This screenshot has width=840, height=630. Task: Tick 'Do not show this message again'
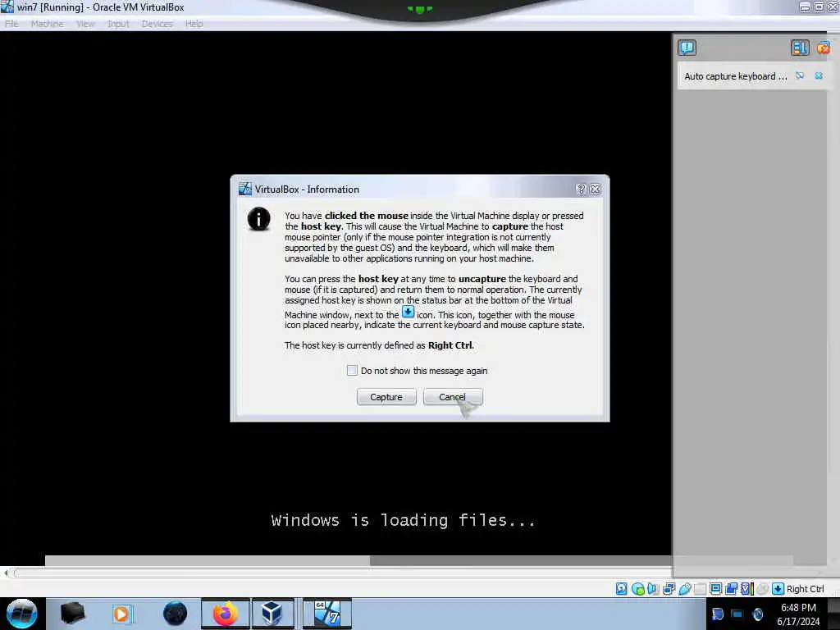point(352,371)
